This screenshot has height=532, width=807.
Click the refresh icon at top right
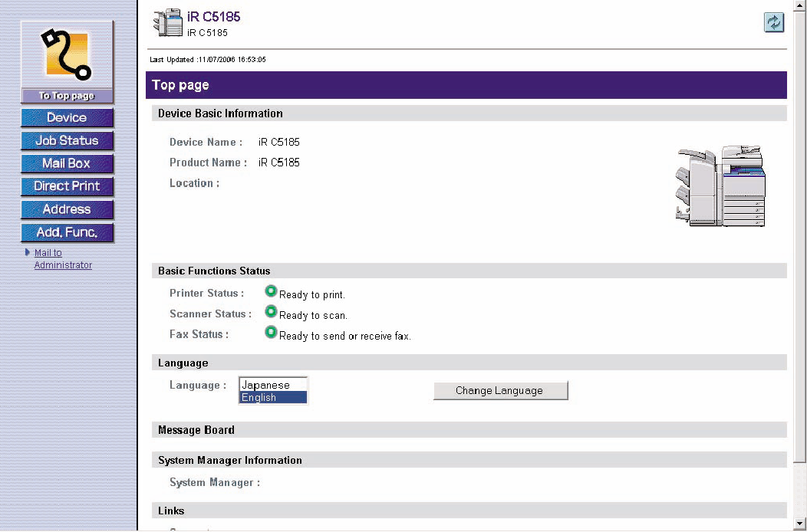773,22
